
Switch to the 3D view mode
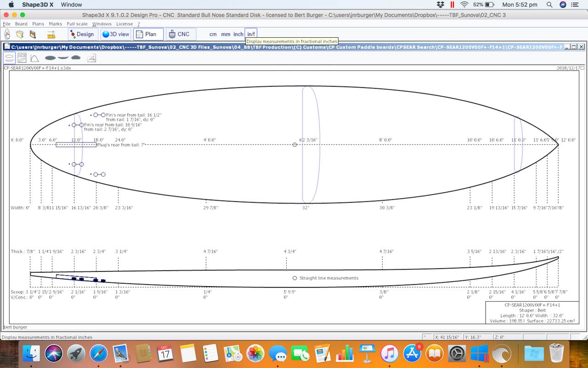tap(116, 34)
